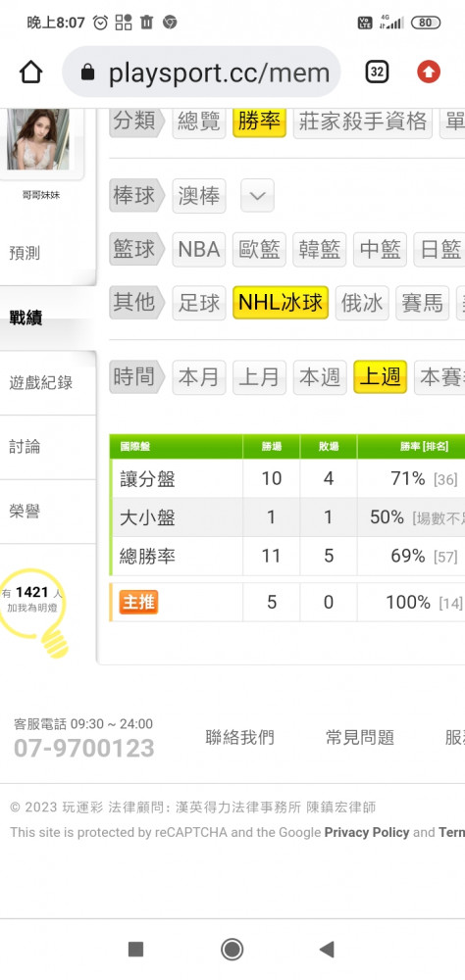Select the 上月 time filter

click(x=259, y=377)
